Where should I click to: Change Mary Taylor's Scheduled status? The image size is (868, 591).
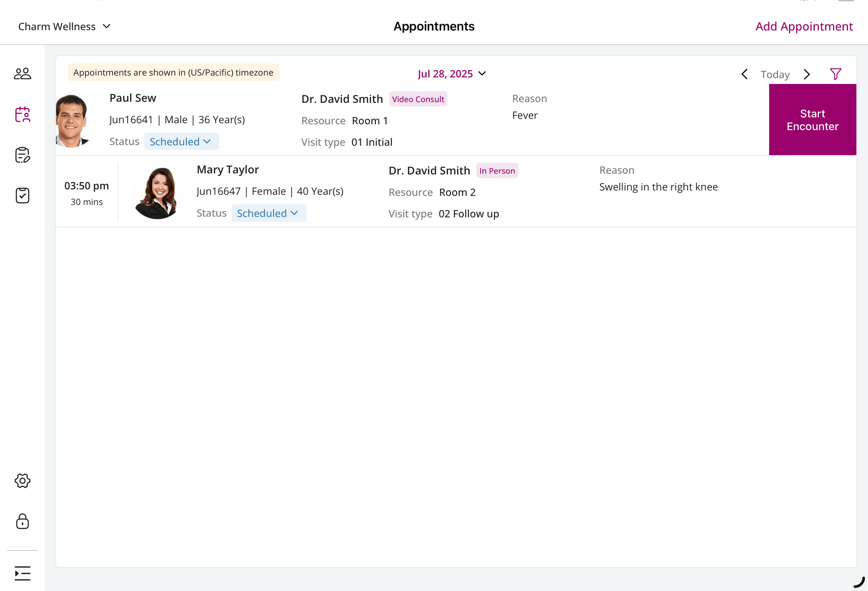pos(269,213)
